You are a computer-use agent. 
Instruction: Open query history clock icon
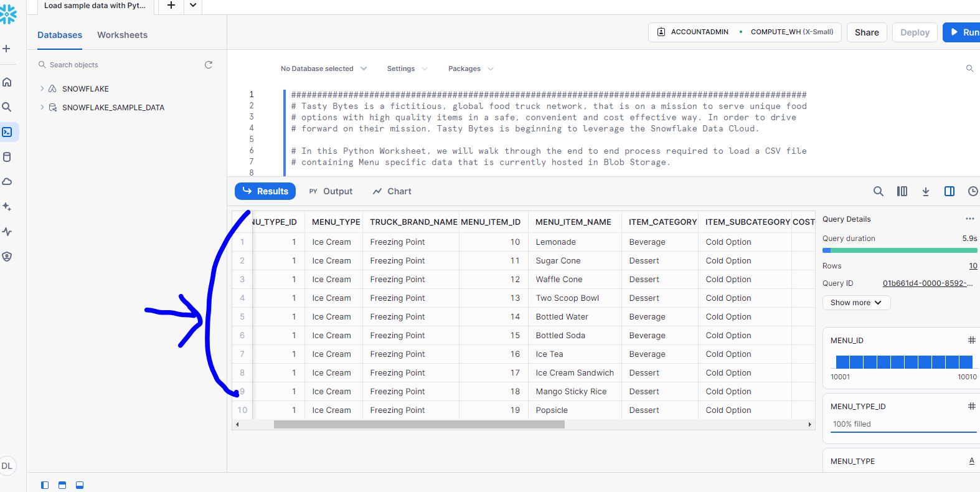coord(973,191)
